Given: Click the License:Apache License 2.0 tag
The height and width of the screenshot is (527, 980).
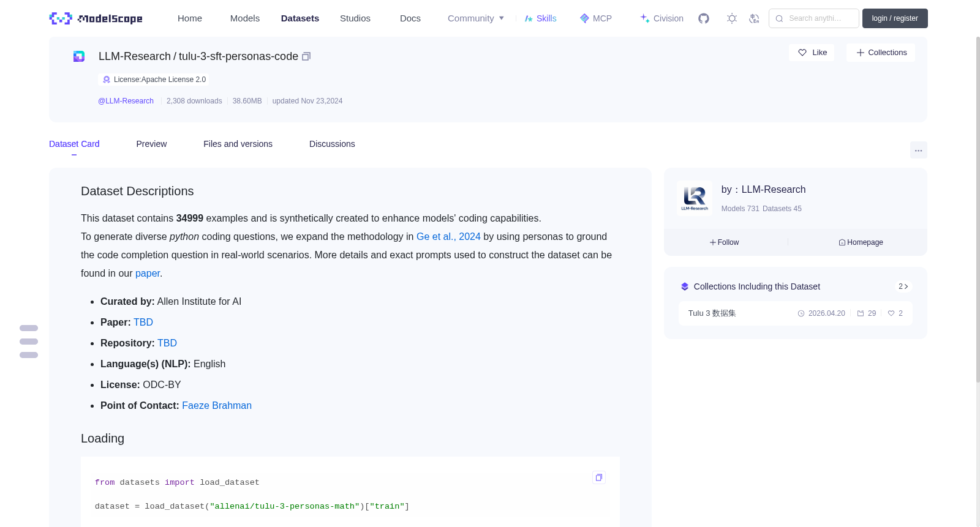Looking at the screenshot, I should [x=154, y=80].
